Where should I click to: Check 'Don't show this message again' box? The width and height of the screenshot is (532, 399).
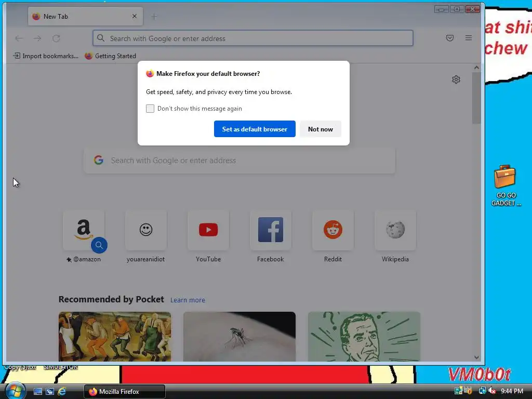pyautogui.click(x=150, y=109)
